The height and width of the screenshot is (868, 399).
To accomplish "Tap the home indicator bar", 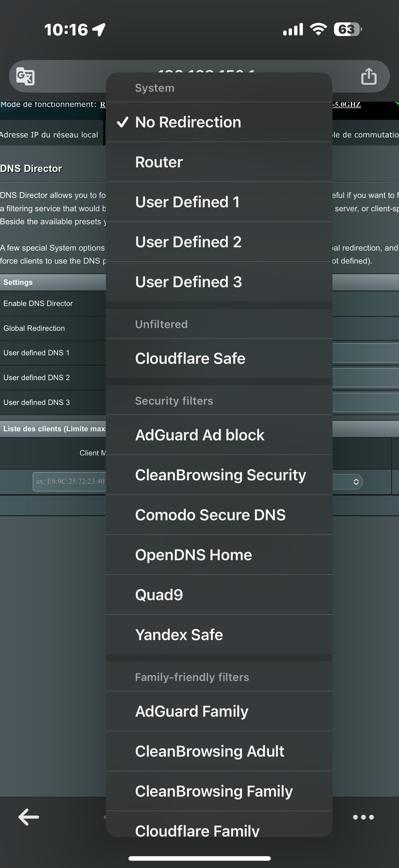I will tap(199, 858).
